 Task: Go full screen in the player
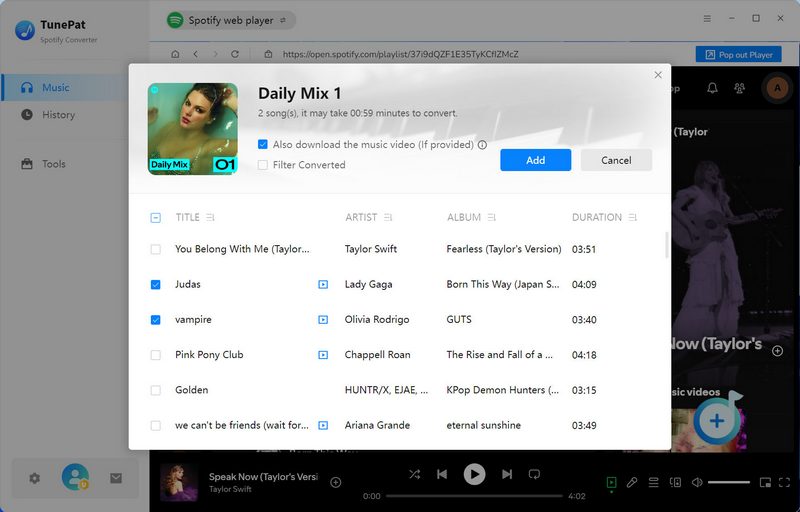point(784,482)
